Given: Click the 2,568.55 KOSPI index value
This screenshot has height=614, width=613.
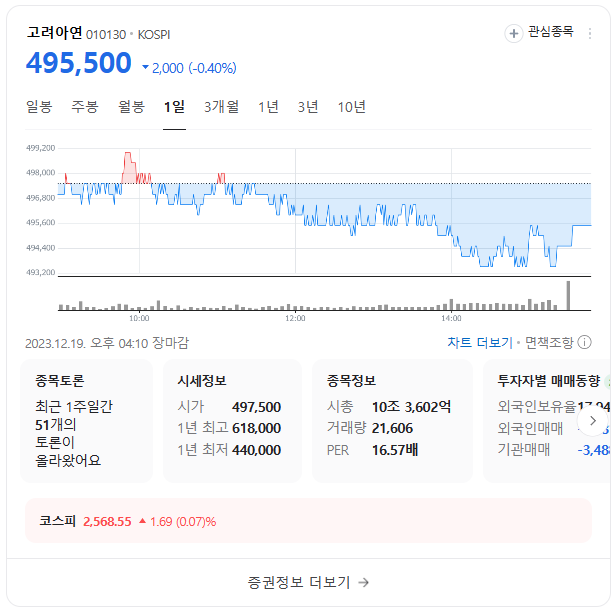Looking at the screenshot, I should [107, 522].
